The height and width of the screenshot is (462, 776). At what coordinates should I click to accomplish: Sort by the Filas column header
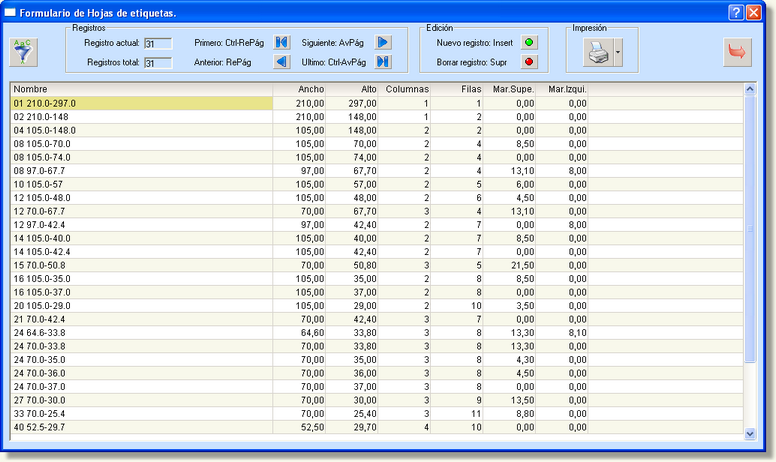coord(456,90)
